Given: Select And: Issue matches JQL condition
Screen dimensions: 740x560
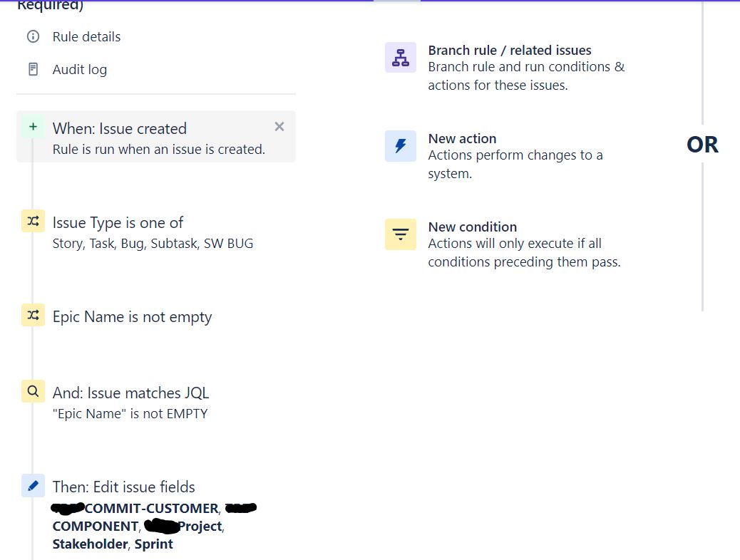Looking at the screenshot, I should [130, 403].
